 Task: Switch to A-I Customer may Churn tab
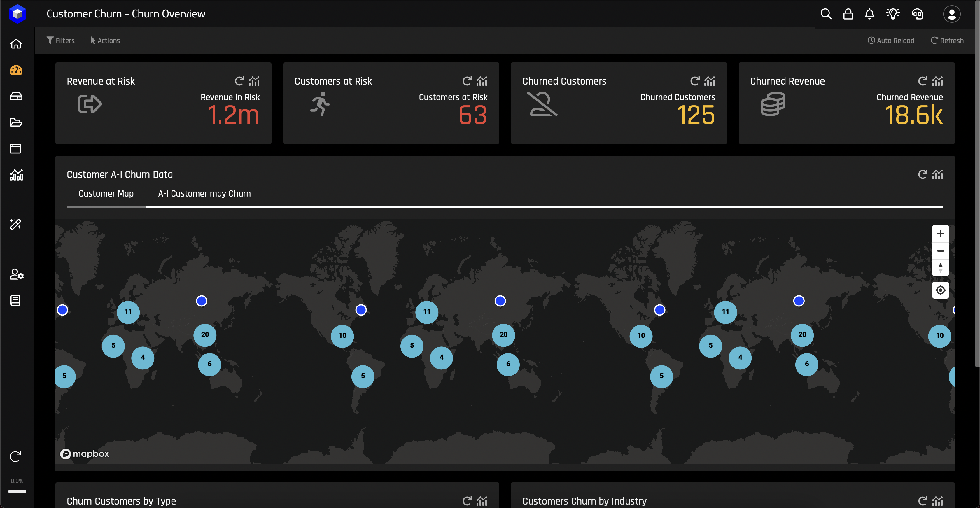pos(204,194)
